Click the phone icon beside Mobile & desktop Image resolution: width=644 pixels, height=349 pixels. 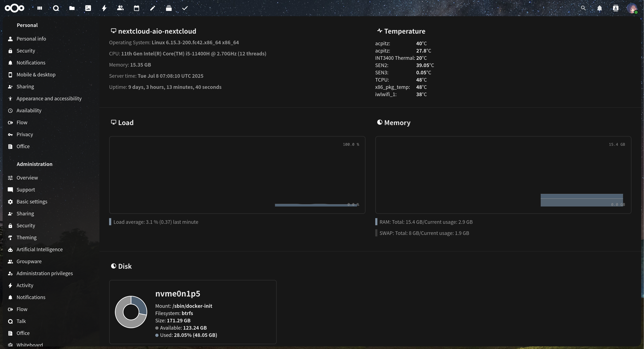coord(10,75)
